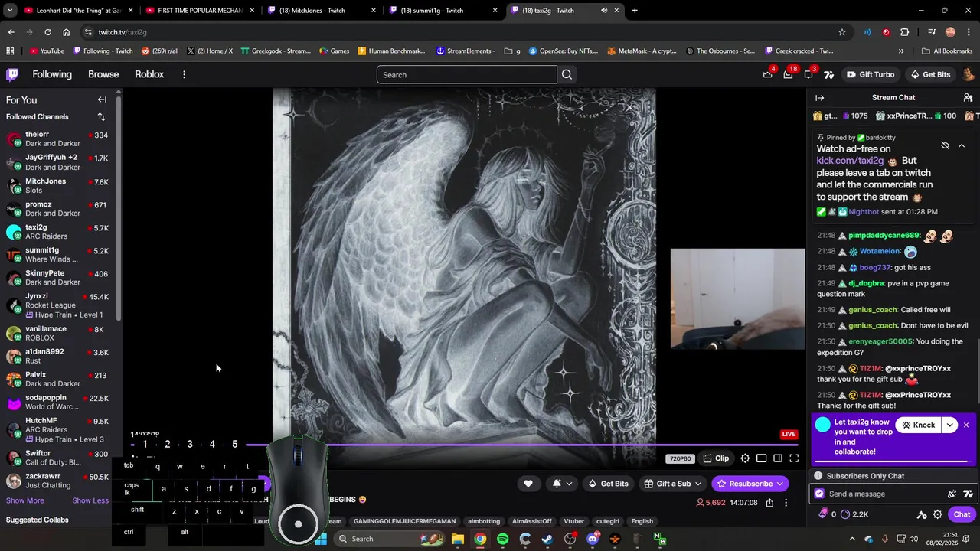980x551 pixels.
Task: Open chat settings gear icon
Action: click(937, 514)
